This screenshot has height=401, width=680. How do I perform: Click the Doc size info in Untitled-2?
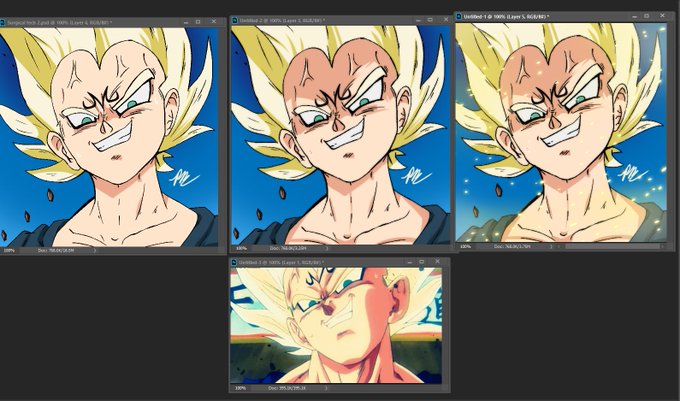(288, 248)
